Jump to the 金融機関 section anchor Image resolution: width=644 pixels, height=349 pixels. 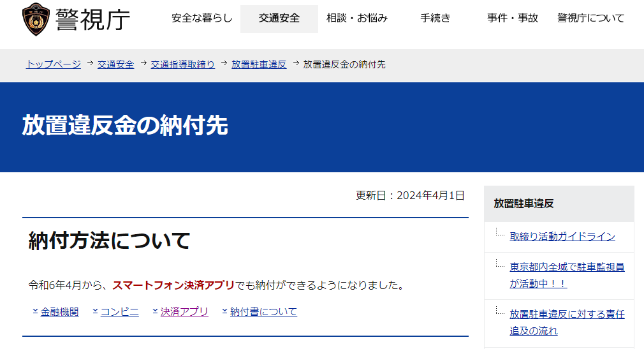click(x=59, y=312)
